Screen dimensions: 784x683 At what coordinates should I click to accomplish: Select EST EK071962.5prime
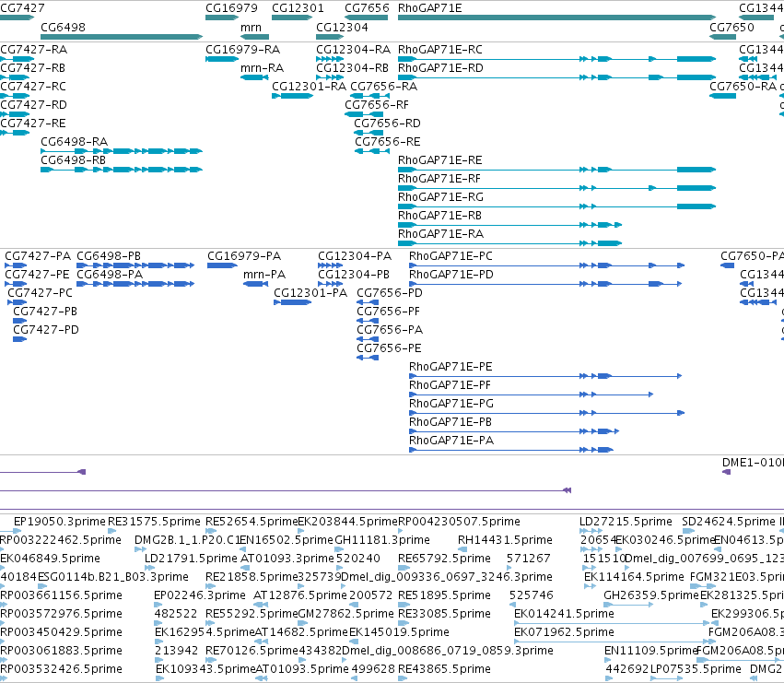(x=564, y=632)
